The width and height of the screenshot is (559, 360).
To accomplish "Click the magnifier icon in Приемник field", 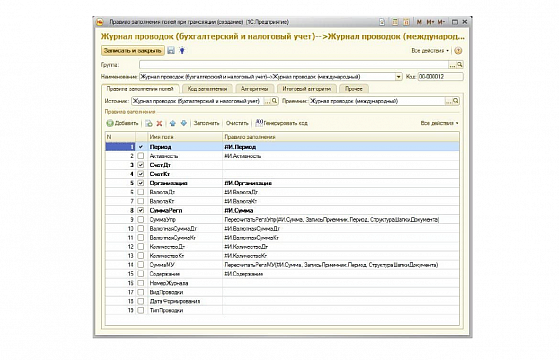I will coord(456,101).
